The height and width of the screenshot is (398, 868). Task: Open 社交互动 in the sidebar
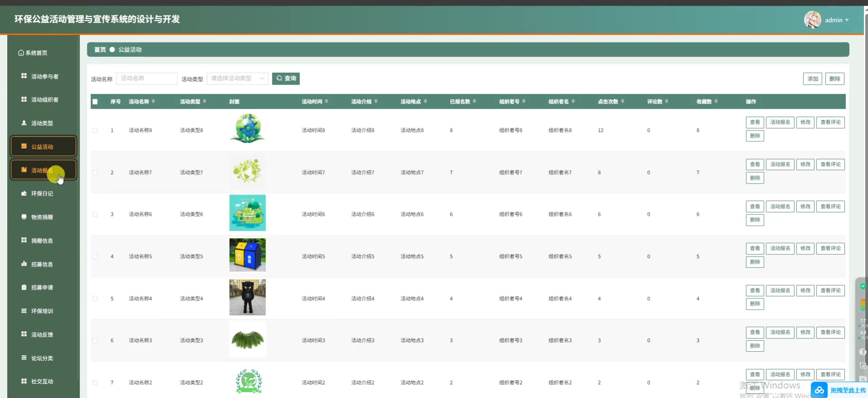[42, 381]
